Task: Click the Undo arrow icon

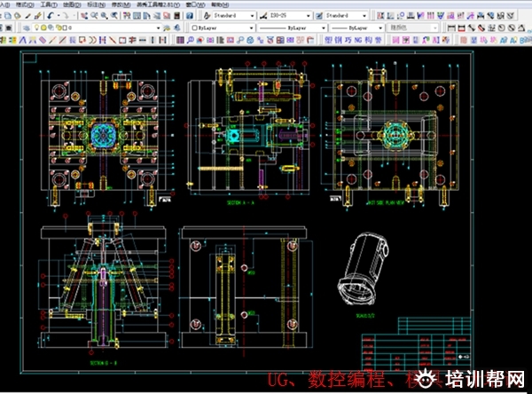Action: tap(51, 16)
